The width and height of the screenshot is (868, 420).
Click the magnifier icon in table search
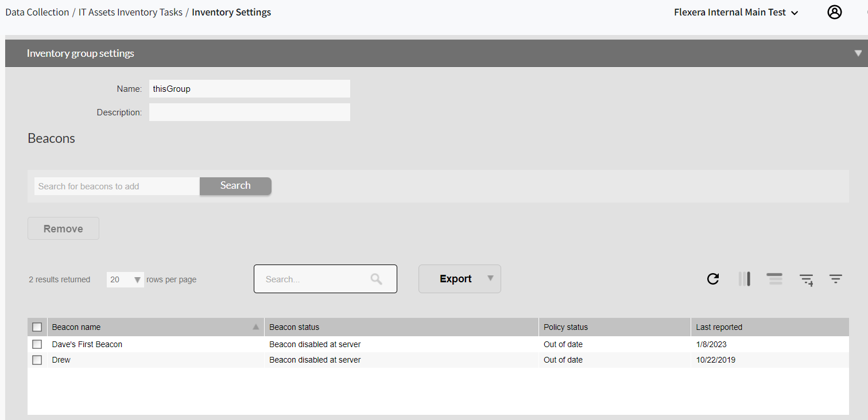coord(376,279)
